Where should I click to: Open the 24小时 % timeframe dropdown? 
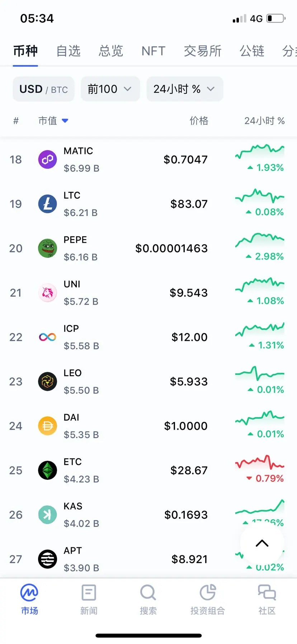(185, 89)
